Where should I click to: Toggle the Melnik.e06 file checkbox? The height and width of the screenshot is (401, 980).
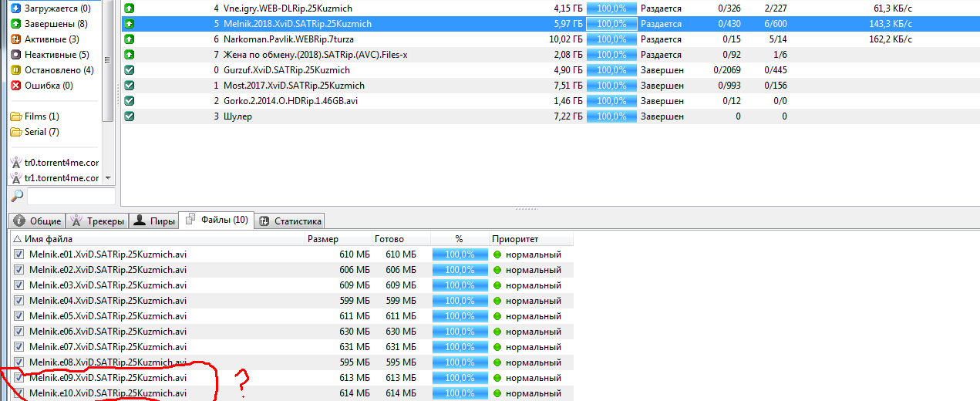pyautogui.click(x=19, y=332)
